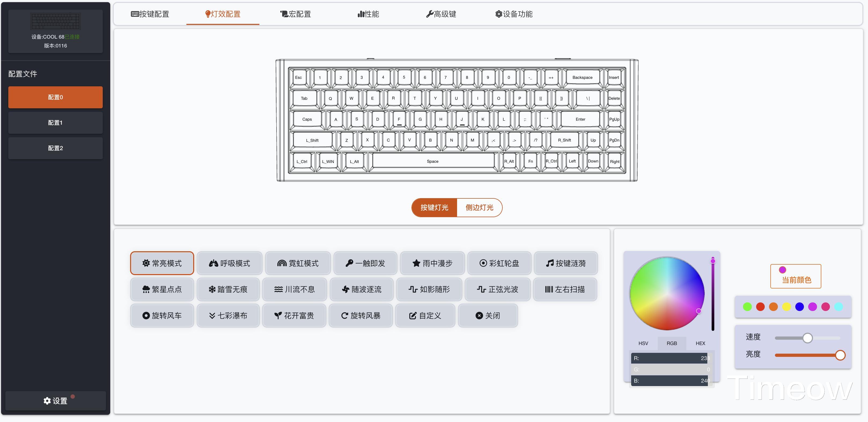Activate the 雨中漫步 star effect
The image size is (868, 422).
432,263
